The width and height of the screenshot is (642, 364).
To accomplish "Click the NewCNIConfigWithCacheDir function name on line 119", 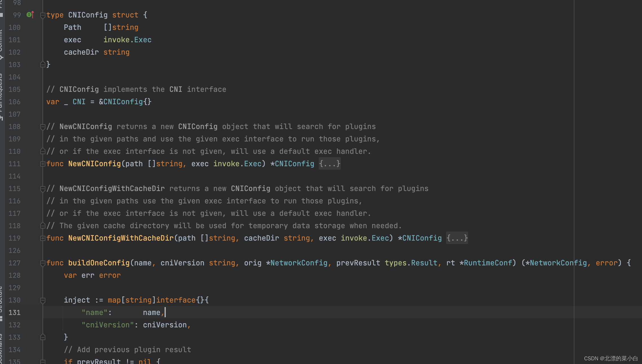I will coord(121,238).
